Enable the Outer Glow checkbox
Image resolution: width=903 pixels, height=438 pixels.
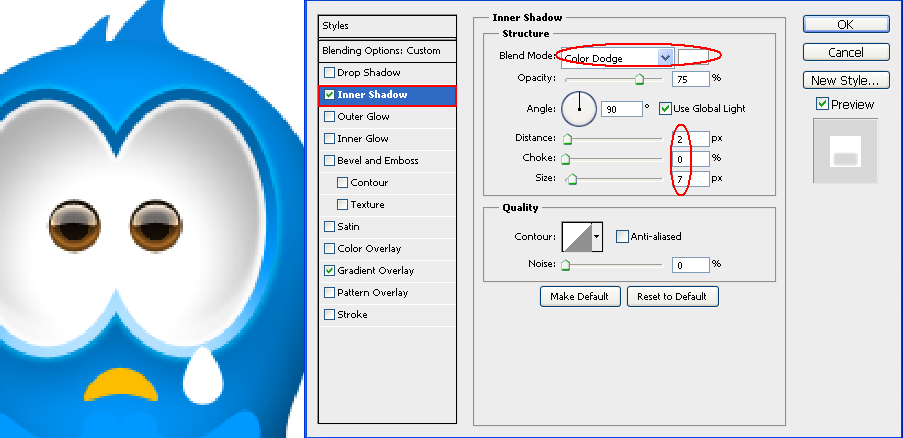click(329, 117)
